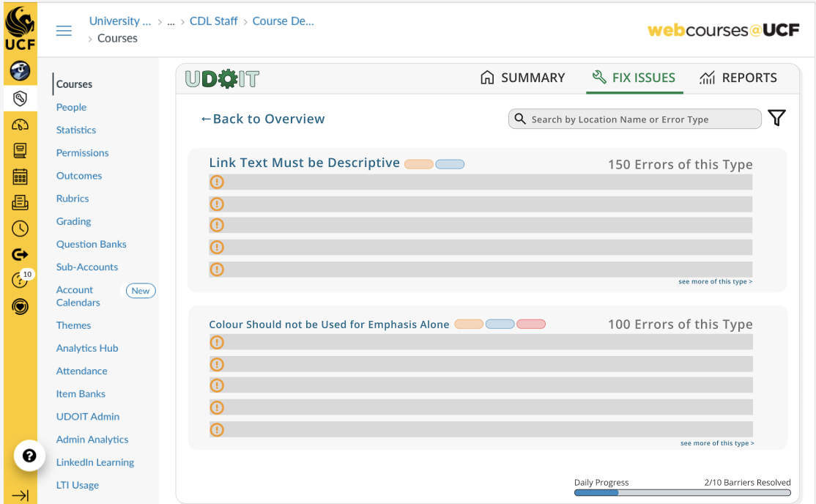Open Statistics in account menu

tap(76, 130)
